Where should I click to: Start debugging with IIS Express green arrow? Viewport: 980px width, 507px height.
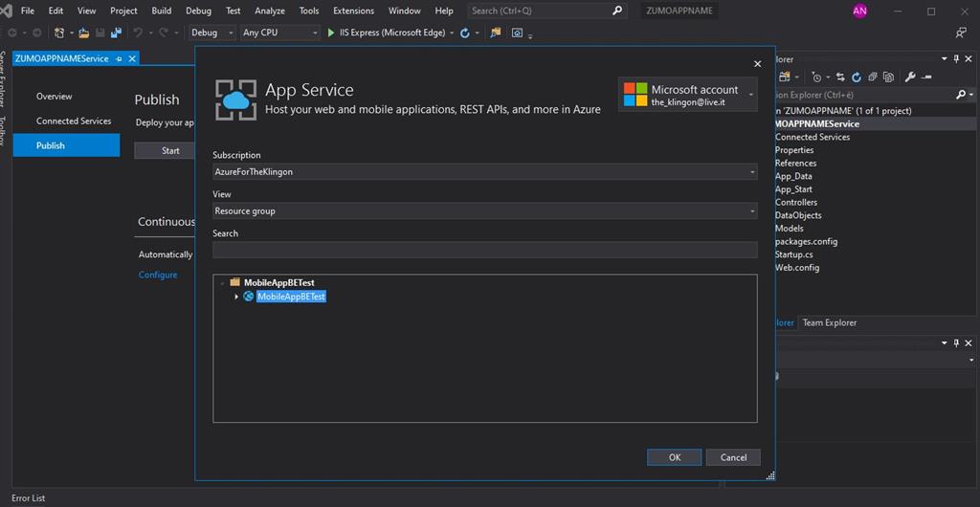coord(331,33)
